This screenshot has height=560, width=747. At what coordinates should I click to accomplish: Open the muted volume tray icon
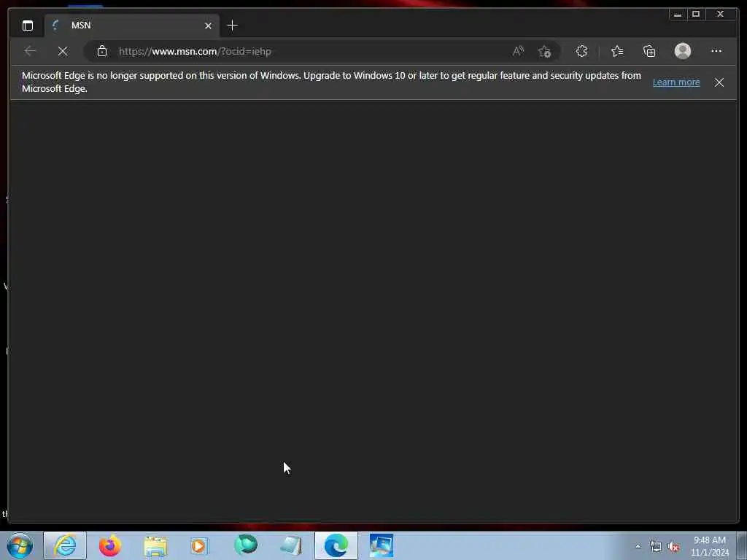[x=673, y=547]
